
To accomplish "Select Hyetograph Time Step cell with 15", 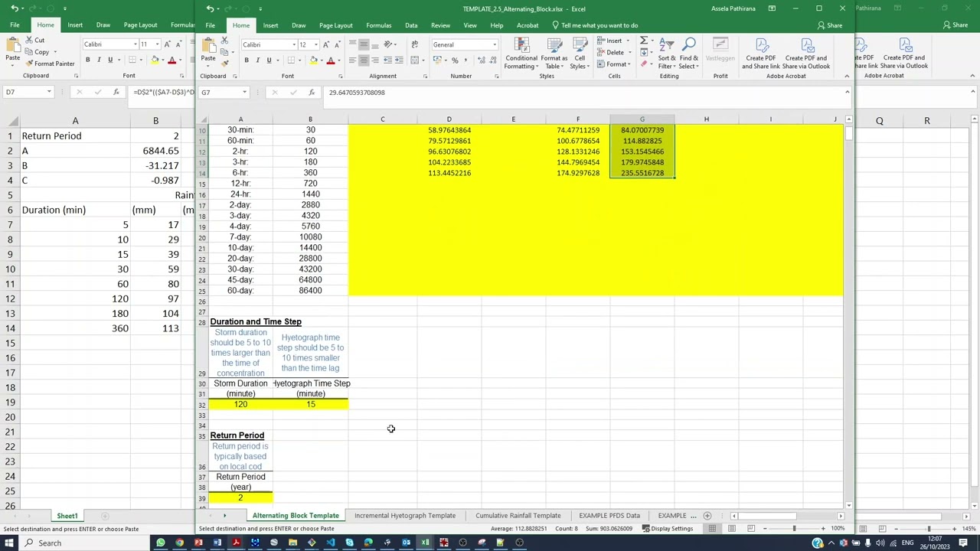I will 310,404.
